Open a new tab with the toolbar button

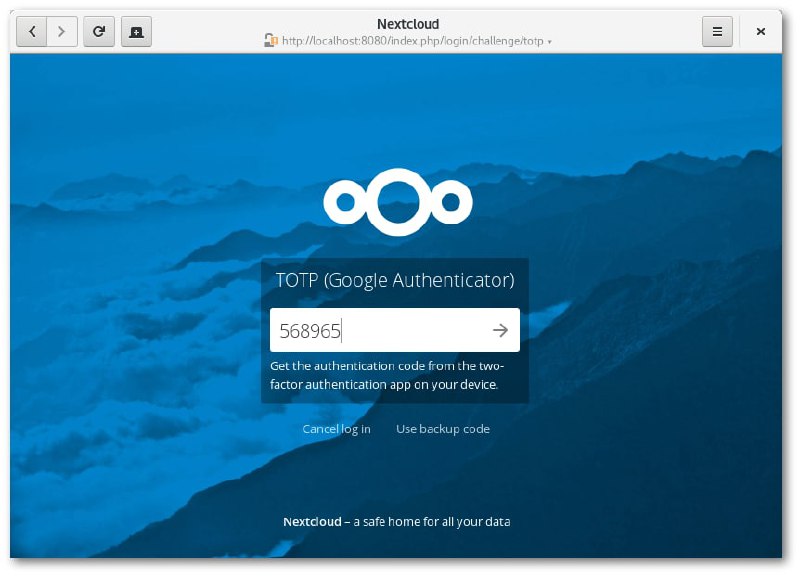136,32
